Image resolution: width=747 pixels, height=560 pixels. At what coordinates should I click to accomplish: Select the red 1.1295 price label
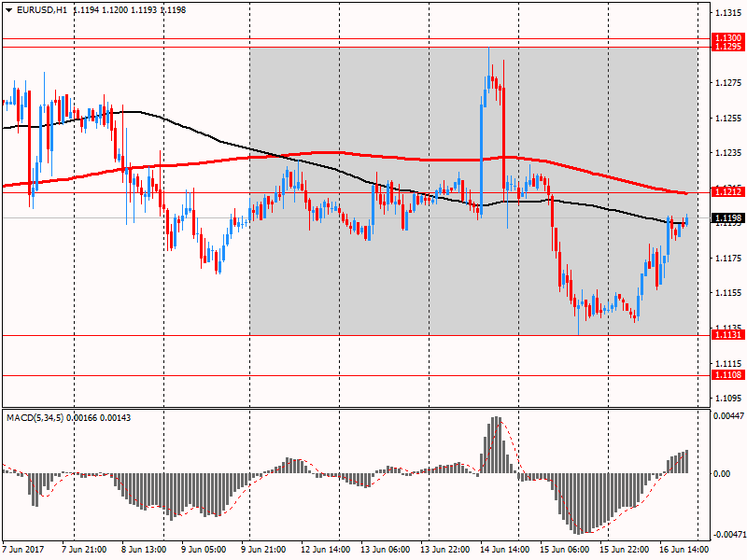pos(727,46)
